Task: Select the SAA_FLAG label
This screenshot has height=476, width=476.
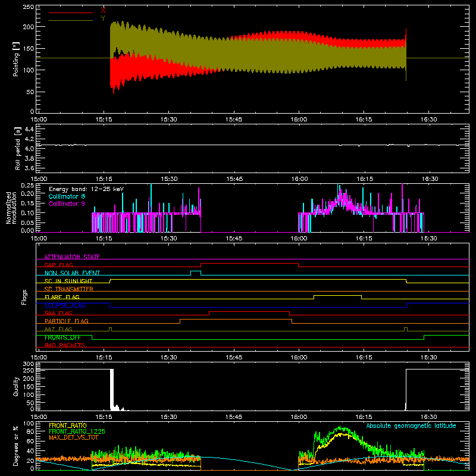Action: point(58,313)
